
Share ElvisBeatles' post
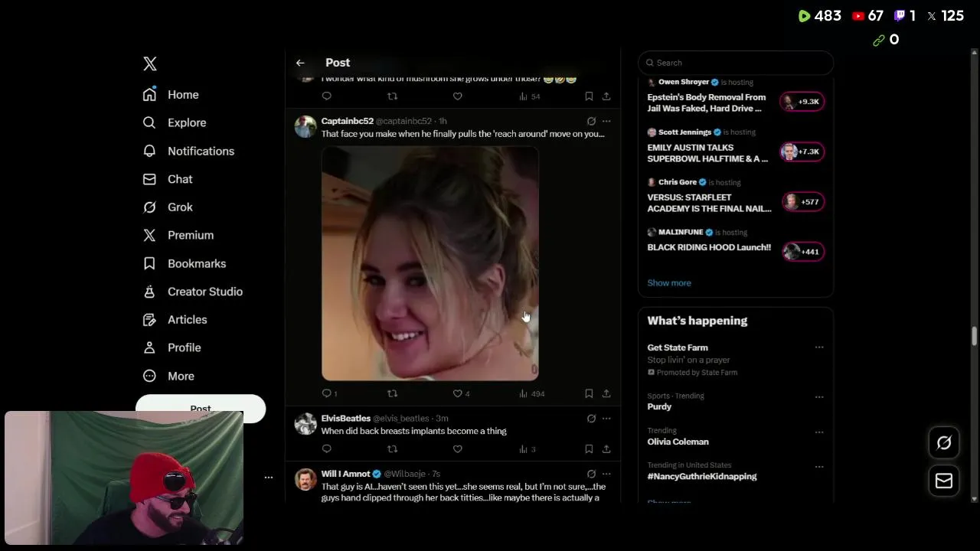click(x=606, y=449)
